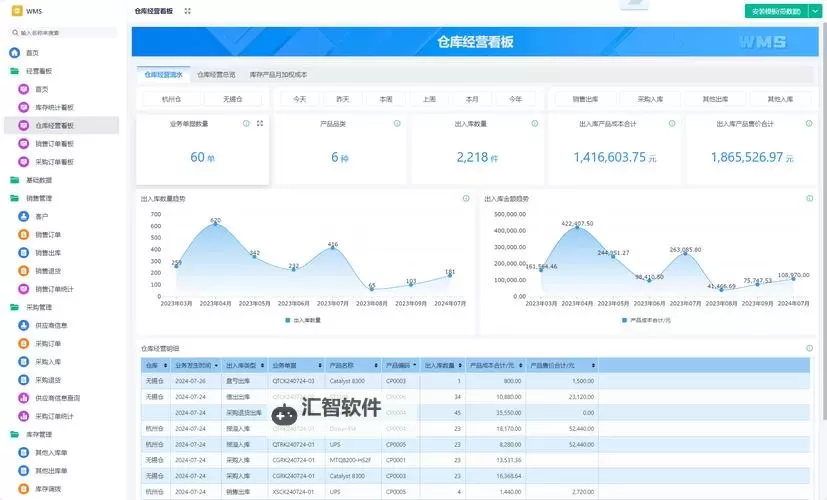Select the 本月 date filter
827x500 pixels.
coord(472,99)
